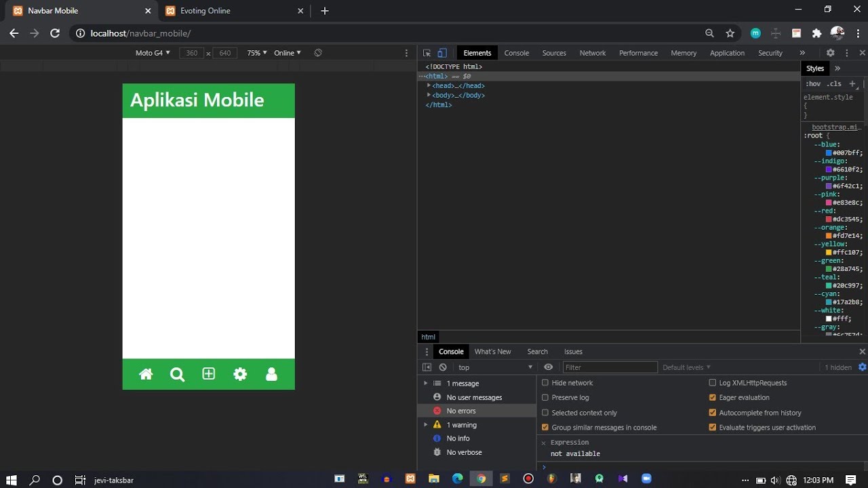Viewport: 868px width, 488px height.
Task: Add new style rule plus icon
Action: pos(852,84)
